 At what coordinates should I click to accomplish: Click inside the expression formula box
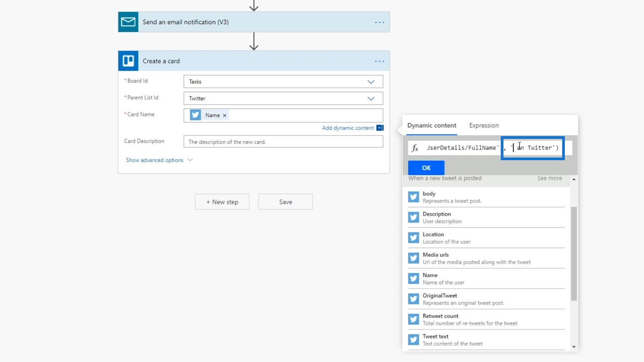[x=490, y=148]
